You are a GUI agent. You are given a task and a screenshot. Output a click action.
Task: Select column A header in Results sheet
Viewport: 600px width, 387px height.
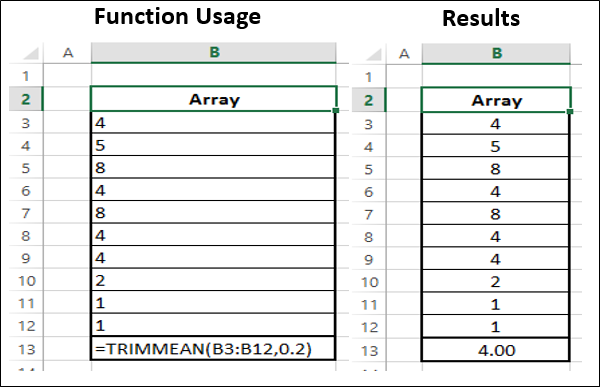pos(404,54)
